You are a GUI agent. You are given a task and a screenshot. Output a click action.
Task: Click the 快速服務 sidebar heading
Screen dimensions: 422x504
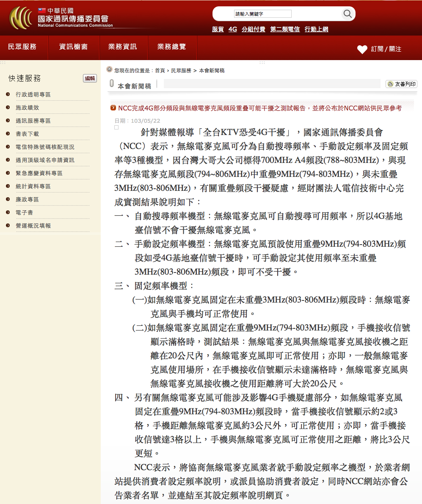coord(25,78)
